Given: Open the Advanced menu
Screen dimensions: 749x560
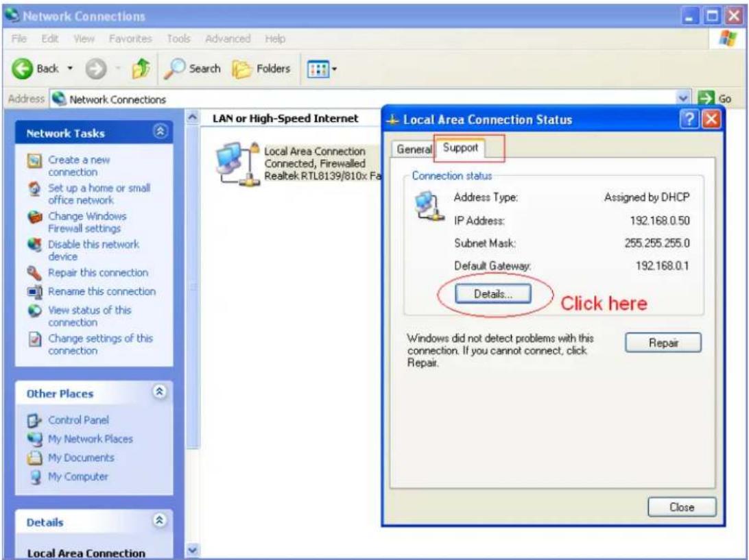Looking at the screenshot, I should [x=228, y=38].
